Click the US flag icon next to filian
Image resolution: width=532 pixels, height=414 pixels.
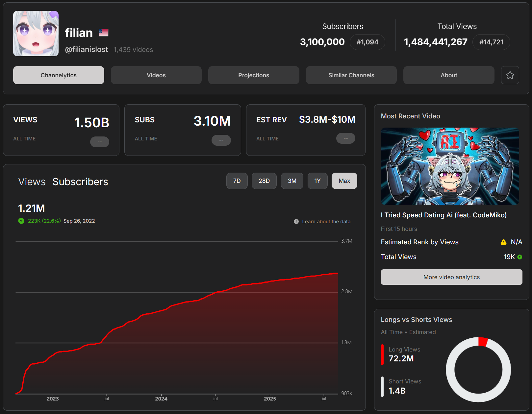pyautogui.click(x=104, y=33)
